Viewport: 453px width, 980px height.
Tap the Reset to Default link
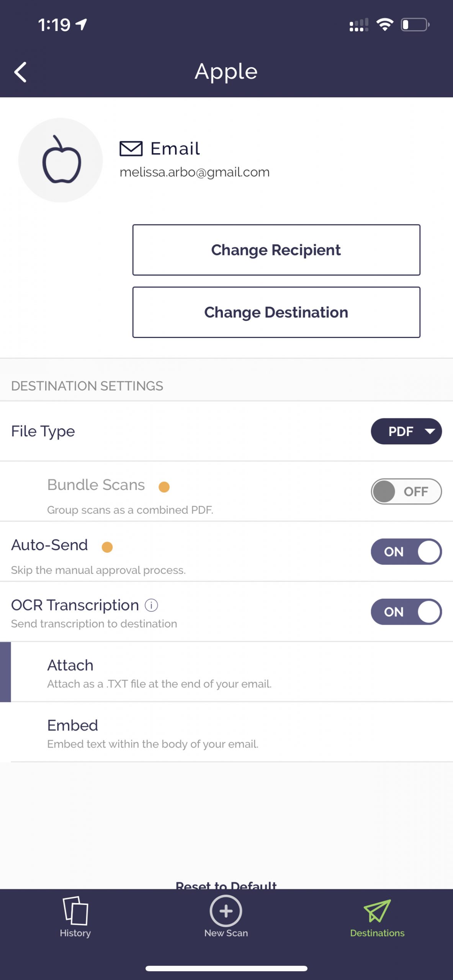(226, 884)
